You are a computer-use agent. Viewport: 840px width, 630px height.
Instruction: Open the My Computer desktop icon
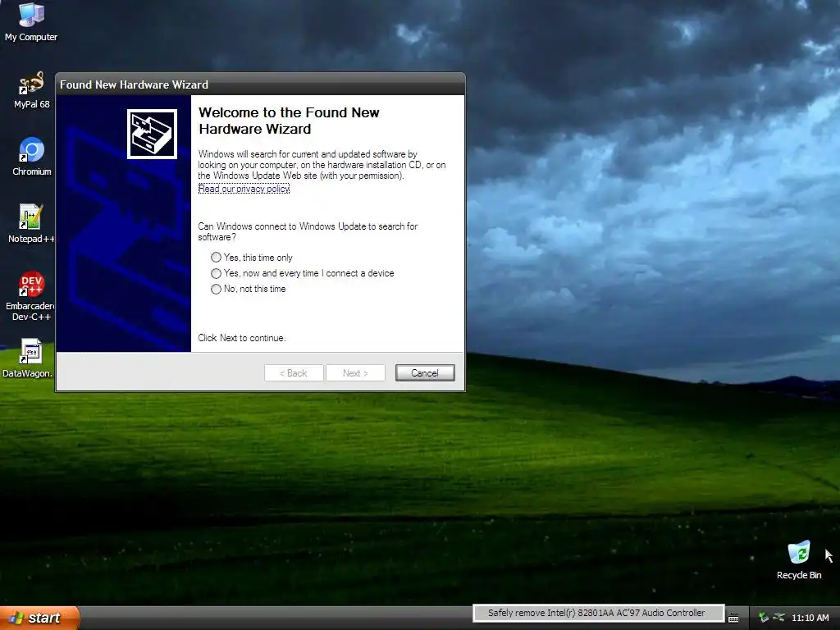tap(31, 21)
